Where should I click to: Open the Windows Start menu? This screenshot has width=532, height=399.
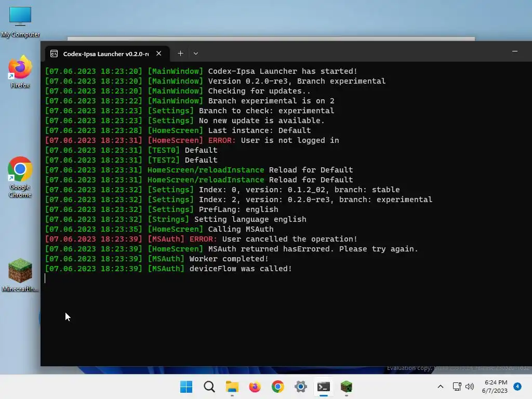pos(187,387)
